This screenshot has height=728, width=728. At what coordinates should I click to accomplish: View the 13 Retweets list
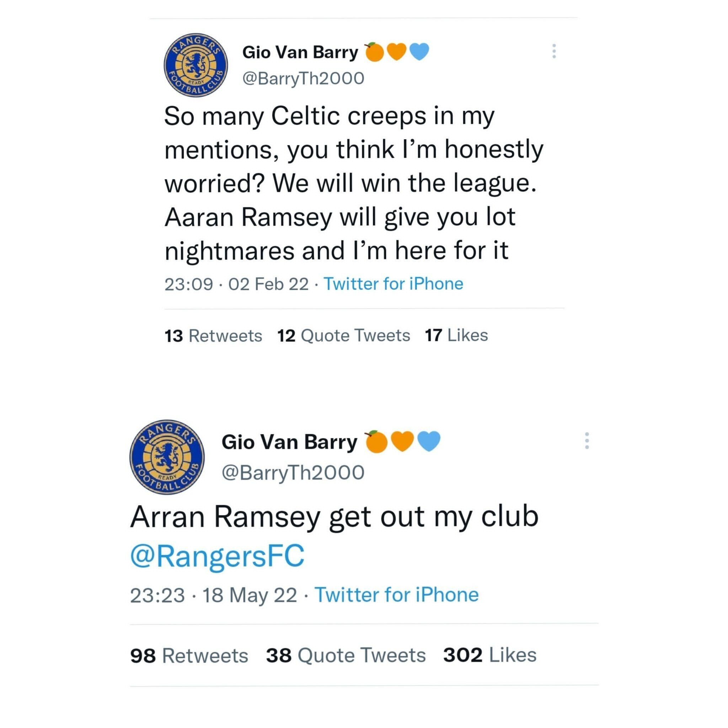[x=213, y=335]
